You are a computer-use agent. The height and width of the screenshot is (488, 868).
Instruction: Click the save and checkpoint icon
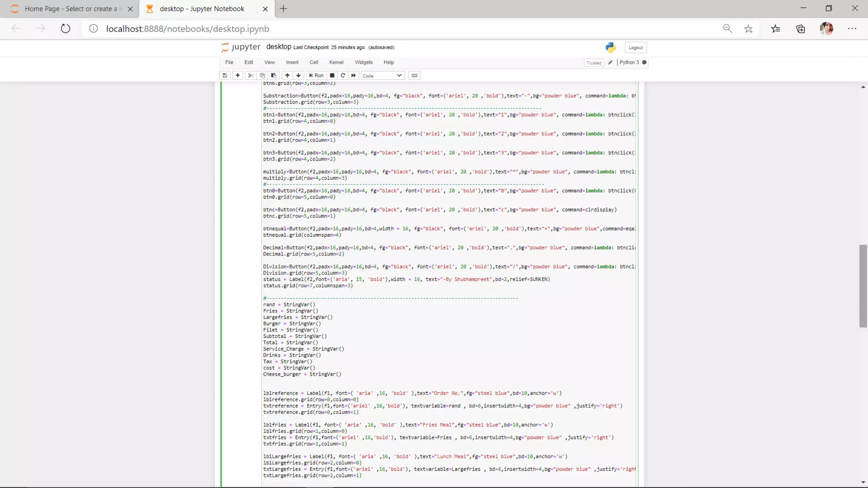[x=225, y=75]
